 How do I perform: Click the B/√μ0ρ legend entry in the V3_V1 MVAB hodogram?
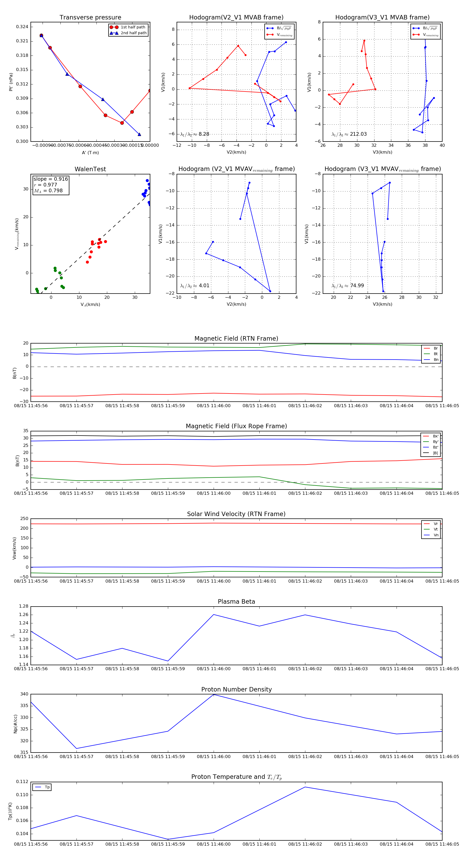(x=425, y=28)
